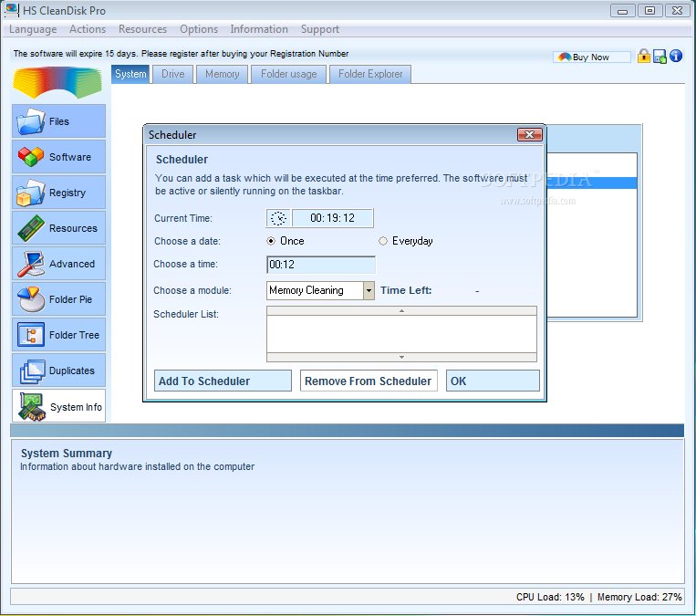Click the blue information icon
The height and width of the screenshot is (616, 696).
676,56
